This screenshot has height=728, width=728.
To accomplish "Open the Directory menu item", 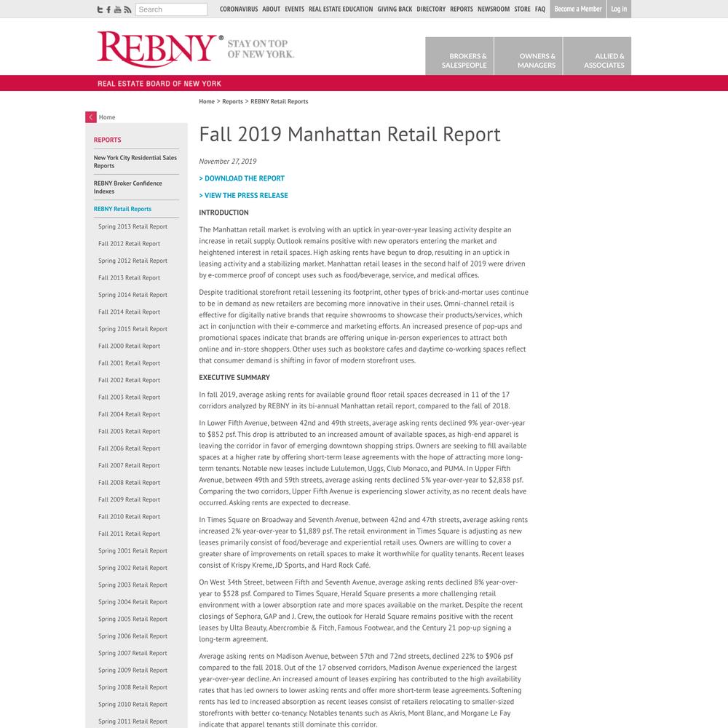I will [x=431, y=9].
